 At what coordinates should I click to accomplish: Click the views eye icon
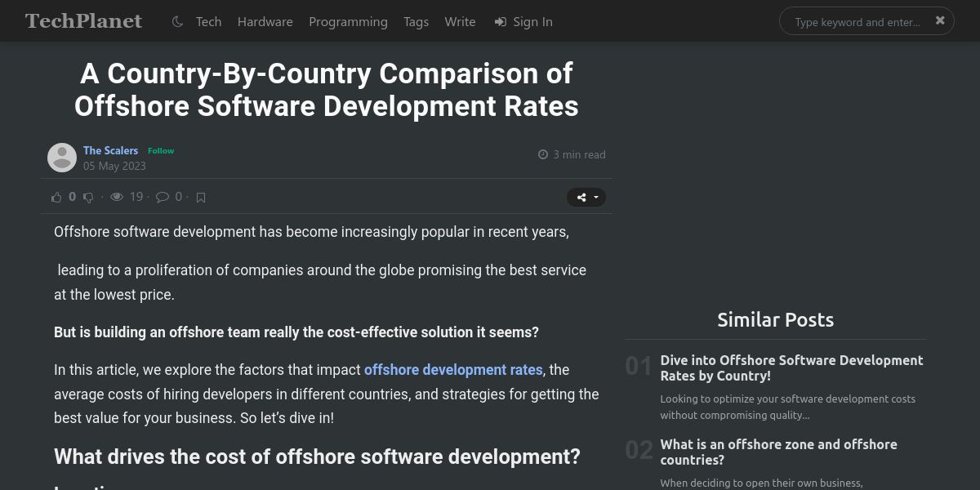coord(117,197)
